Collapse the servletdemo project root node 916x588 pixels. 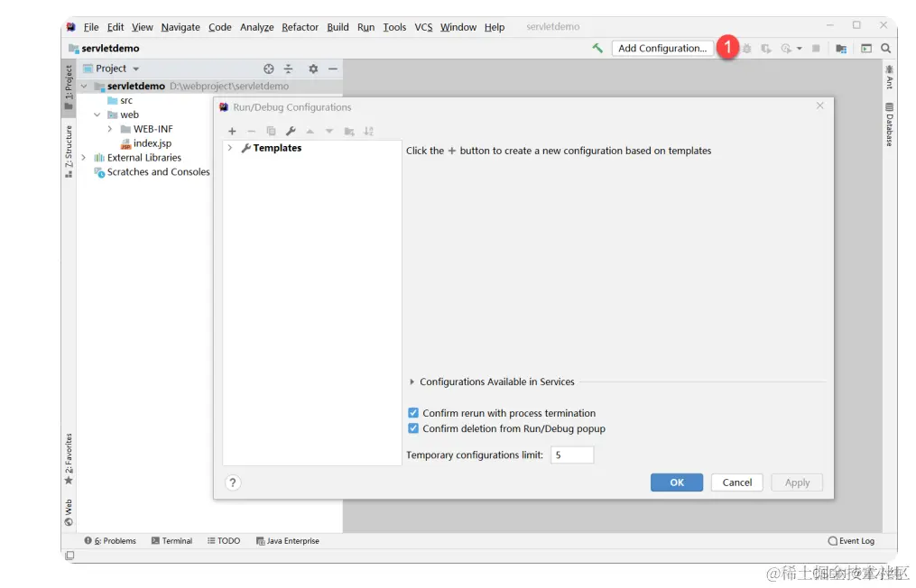pos(84,87)
